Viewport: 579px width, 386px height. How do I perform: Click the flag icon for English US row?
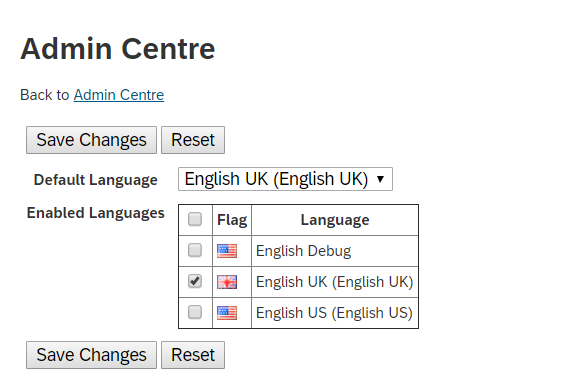227,313
